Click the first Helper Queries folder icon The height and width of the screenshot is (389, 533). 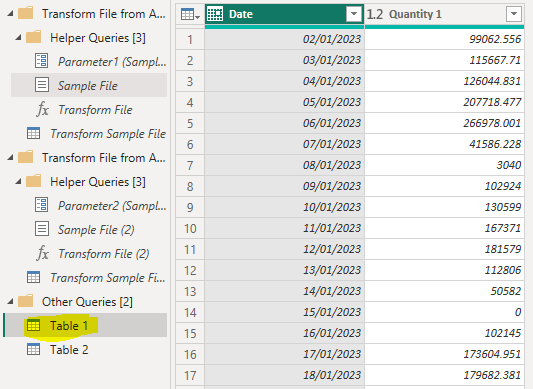[x=33, y=37]
